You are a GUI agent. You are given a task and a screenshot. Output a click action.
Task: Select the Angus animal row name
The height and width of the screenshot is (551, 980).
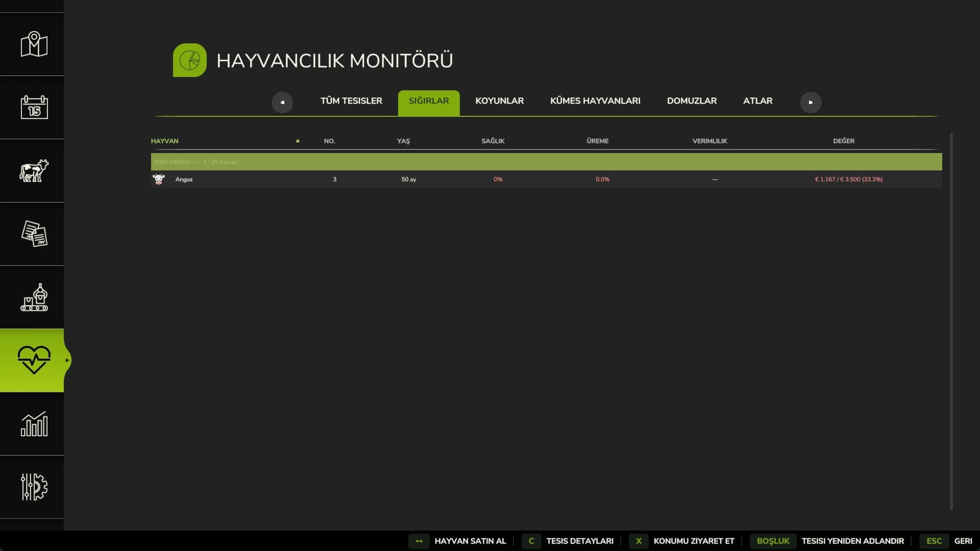tap(184, 179)
